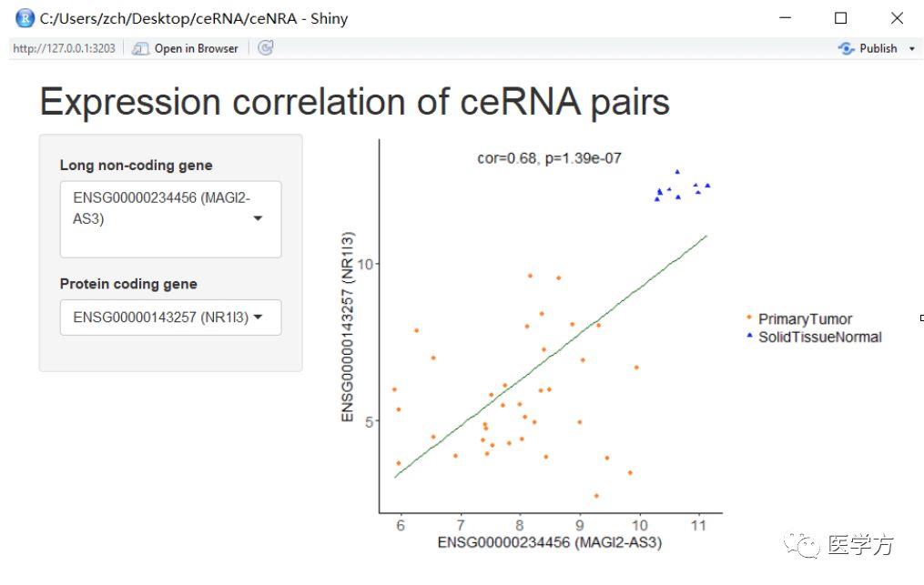Click the WeChat logo watermark icon
Viewport: 924px width, 585px height.
(801, 545)
